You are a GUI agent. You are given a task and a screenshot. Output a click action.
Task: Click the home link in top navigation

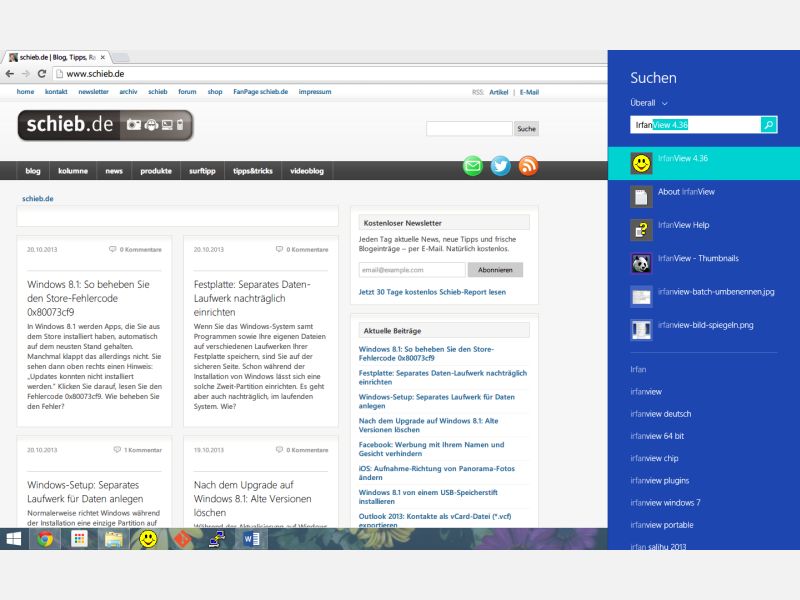pyautogui.click(x=26, y=92)
